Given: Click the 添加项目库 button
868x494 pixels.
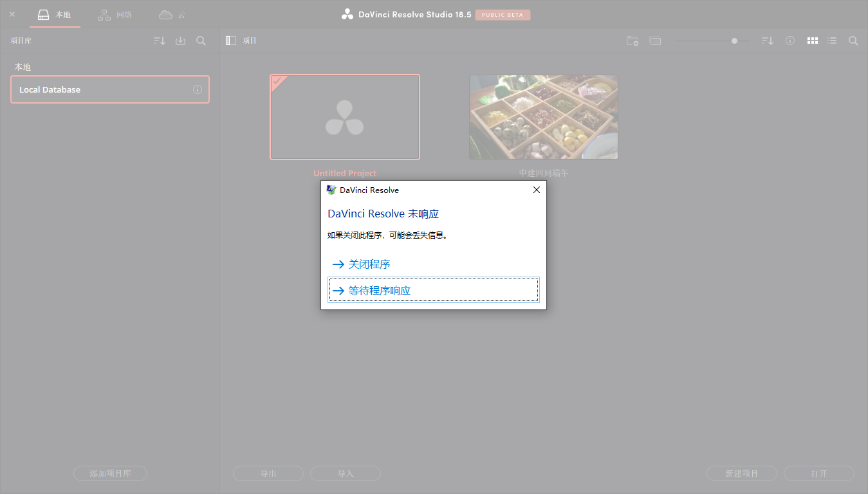Looking at the screenshot, I should (110, 473).
